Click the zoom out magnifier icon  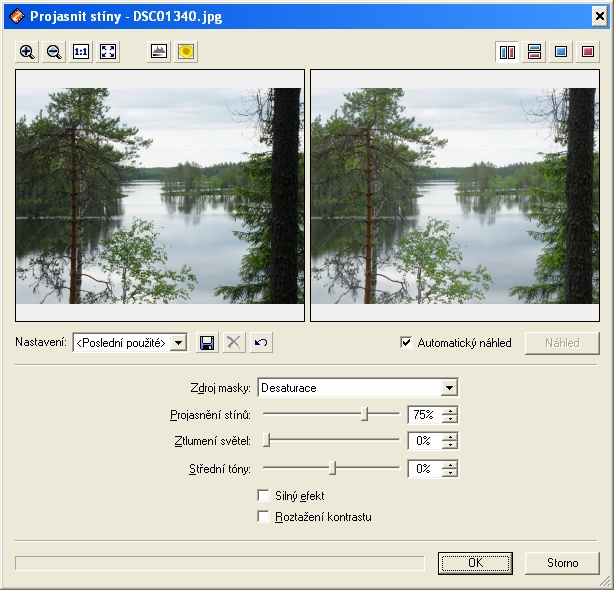54,52
